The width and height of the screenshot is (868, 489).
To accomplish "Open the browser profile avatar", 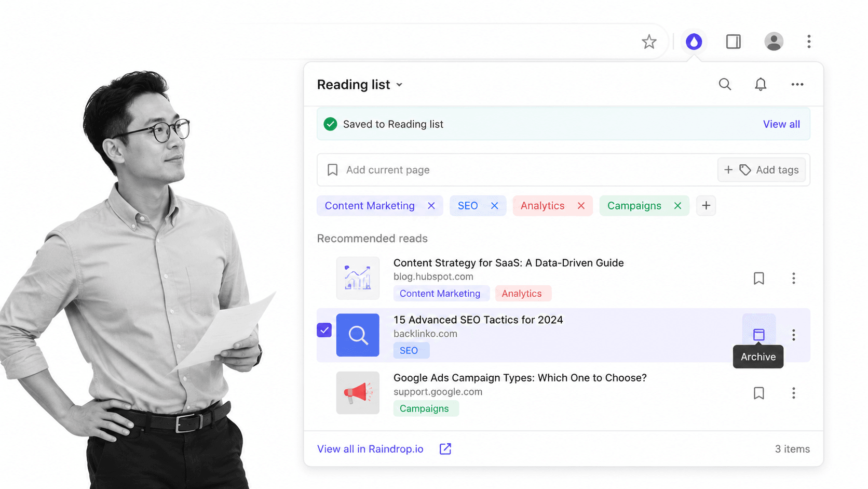I will point(774,42).
